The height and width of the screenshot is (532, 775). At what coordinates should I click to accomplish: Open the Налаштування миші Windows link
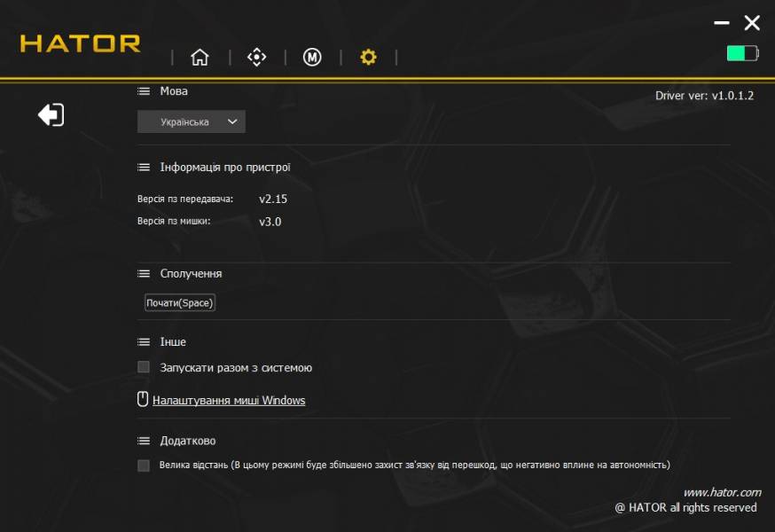click(x=230, y=400)
